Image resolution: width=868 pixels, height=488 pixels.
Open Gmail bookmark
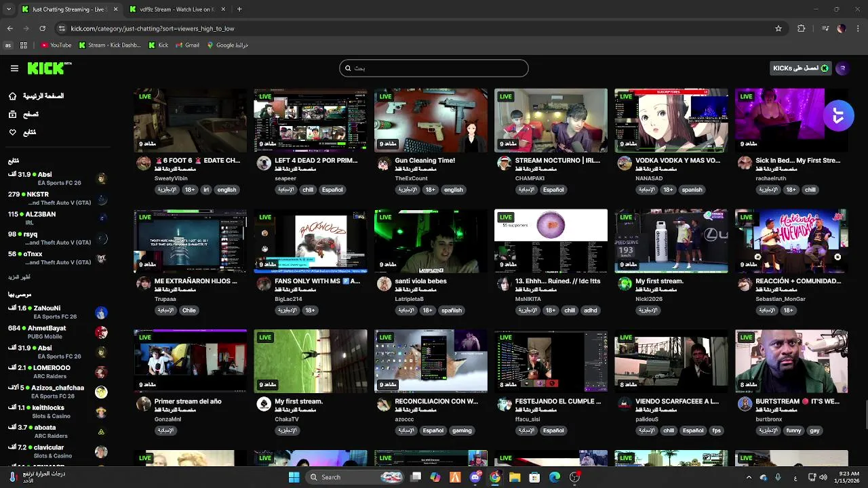tap(187, 45)
